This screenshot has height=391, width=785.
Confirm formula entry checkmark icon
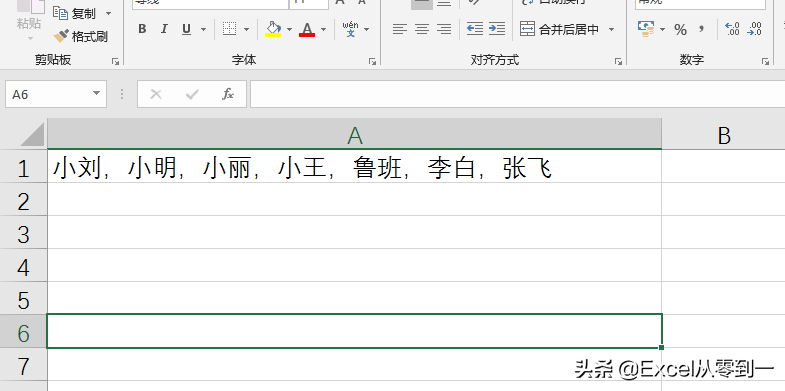point(192,94)
